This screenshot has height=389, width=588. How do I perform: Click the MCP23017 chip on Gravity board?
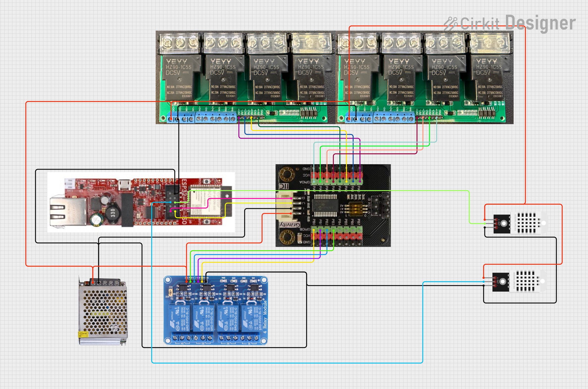(x=325, y=205)
